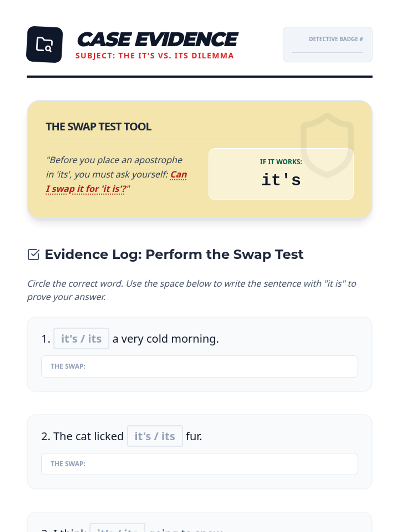
Task: Click the case folder search icon
Action: [x=45, y=44]
